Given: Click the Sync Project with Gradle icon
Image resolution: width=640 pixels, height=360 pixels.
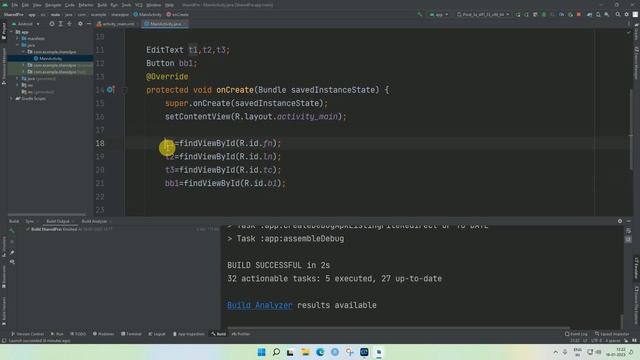Looking at the screenshot, I should point(589,14).
